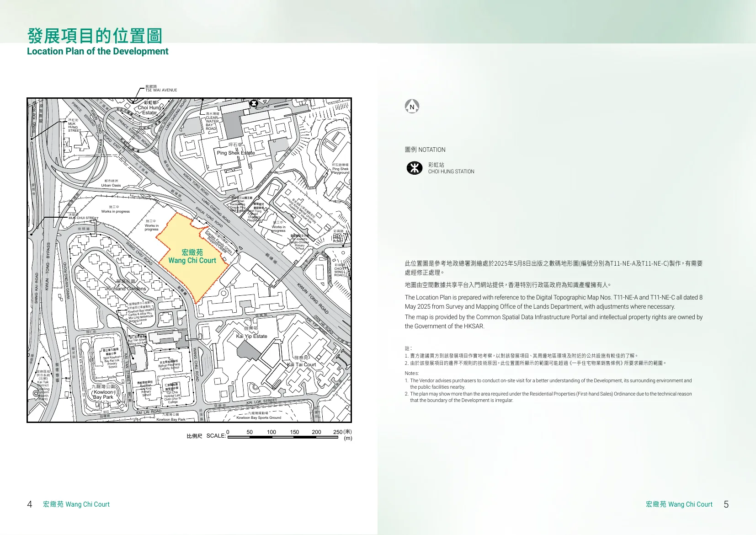Select the Choi Hung Estate label
This screenshot has height=535, width=756.
[149, 109]
